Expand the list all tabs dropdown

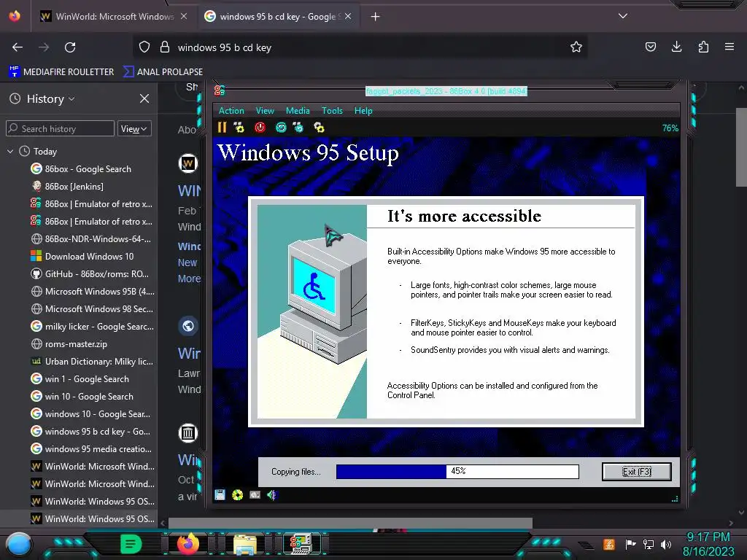[623, 16]
